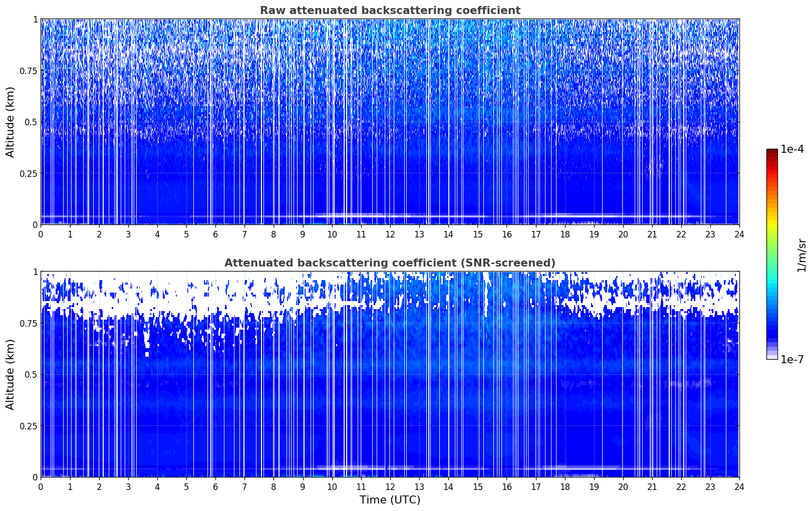Click tick label 12 on bottom time axis
Viewport: 812px width, 511px height.
pos(390,487)
